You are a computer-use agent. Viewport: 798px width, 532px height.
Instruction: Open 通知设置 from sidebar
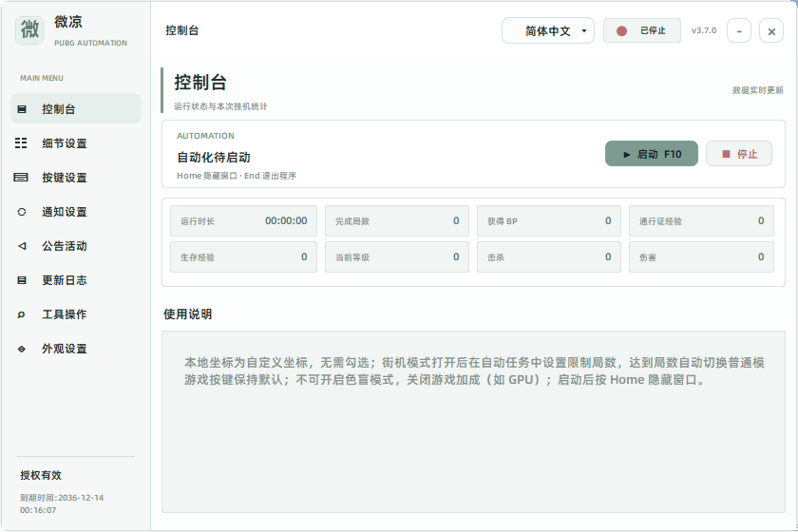(76, 212)
